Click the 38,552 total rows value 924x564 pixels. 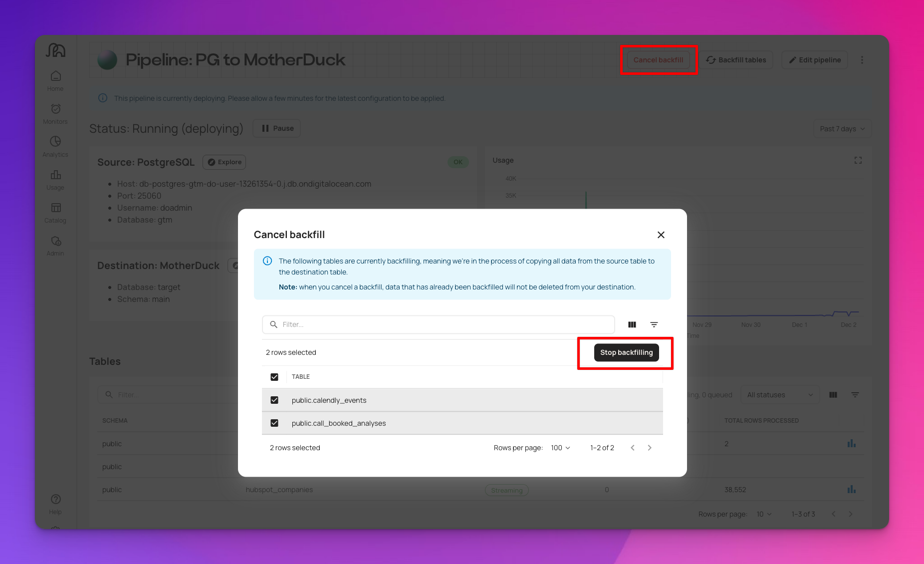(735, 490)
